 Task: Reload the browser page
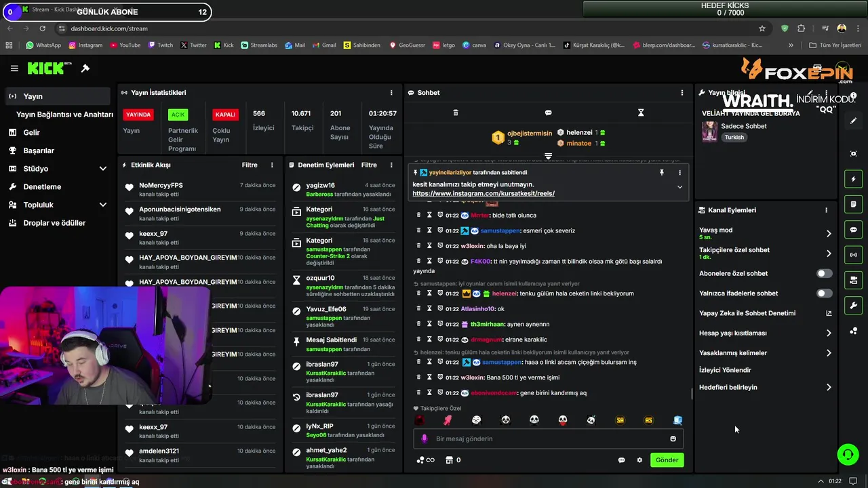tap(42, 28)
